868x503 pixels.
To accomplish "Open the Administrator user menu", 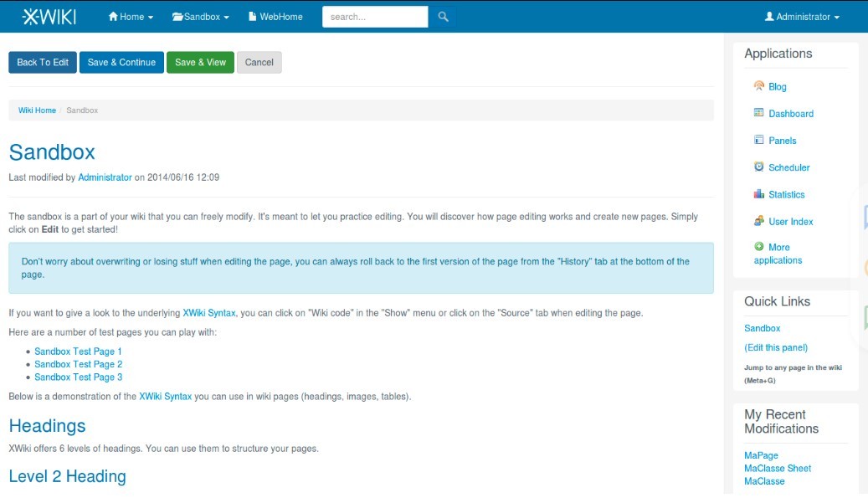I will (x=802, y=17).
